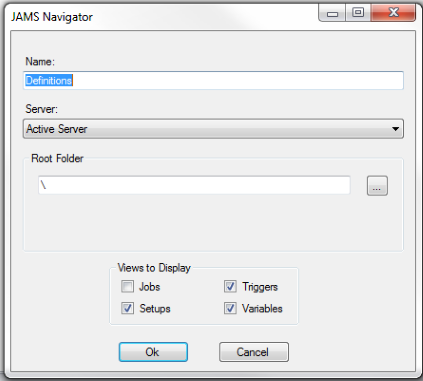The width and height of the screenshot is (423, 381).
Task: Maximize the JAMS Navigator window
Action: tap(358, 13)
